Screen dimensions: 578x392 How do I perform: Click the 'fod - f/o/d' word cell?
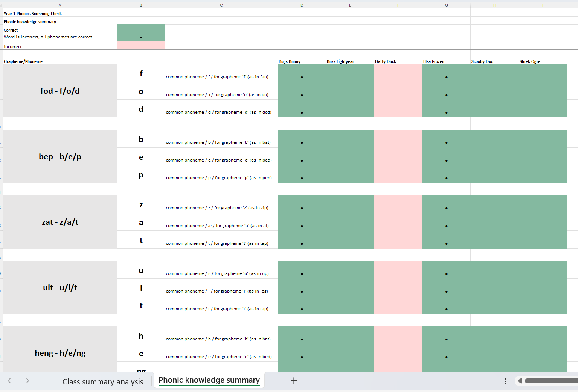pos(60,91)
